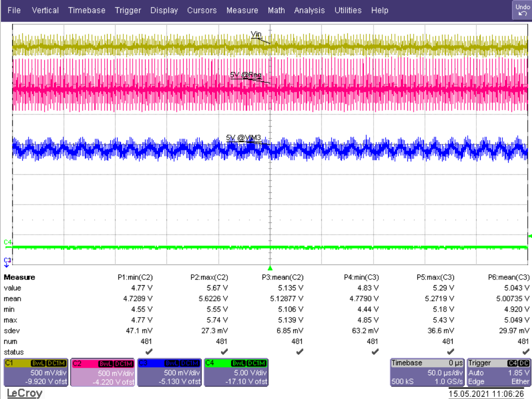Click the P1 sdev 47.1 mV

pyautogui.click(x=139, y=331)
